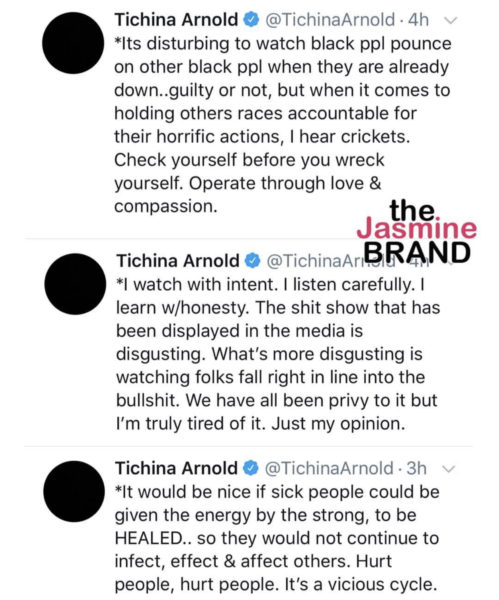
Task: Open the avatar beside 'It would be nice' tweet
Action: point(74,491)
